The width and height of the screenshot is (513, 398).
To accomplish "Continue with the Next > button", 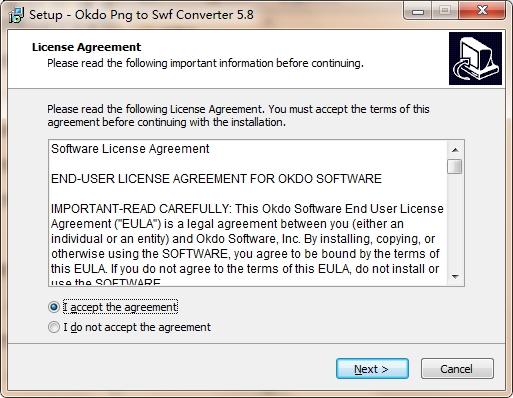I will click(x=372, y=369).
